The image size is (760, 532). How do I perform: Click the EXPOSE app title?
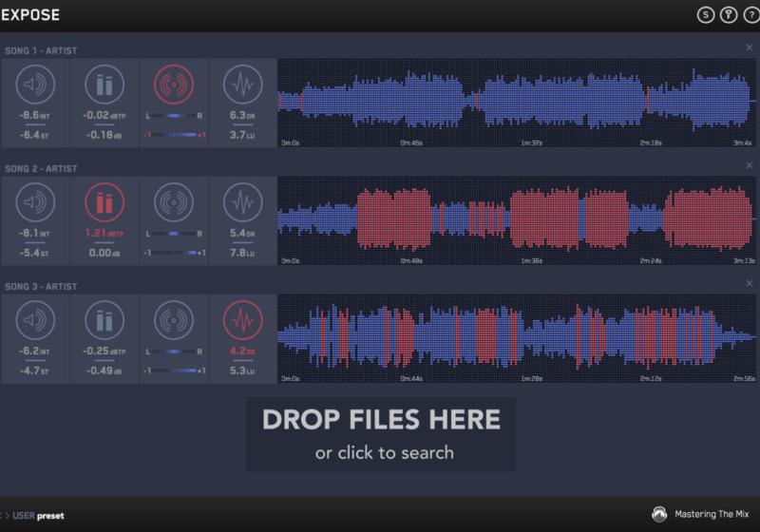(30, 15)
